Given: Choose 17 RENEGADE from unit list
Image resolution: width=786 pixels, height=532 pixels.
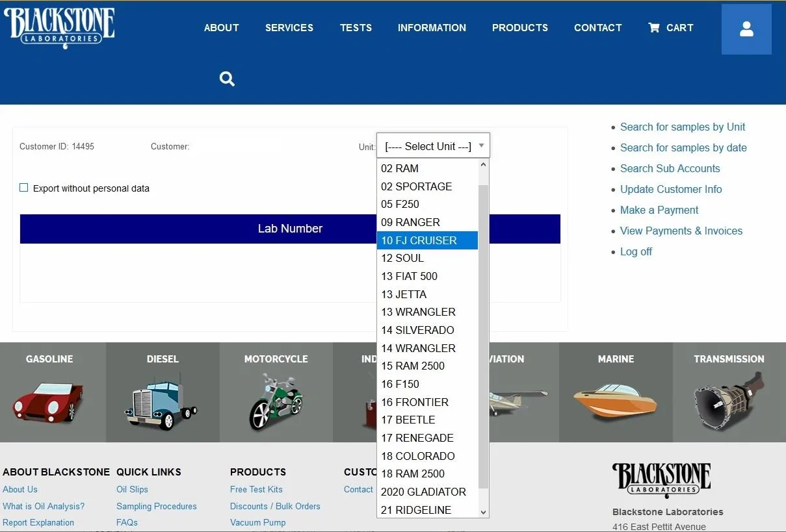Looking at the screenshot, I should (427, 438).
